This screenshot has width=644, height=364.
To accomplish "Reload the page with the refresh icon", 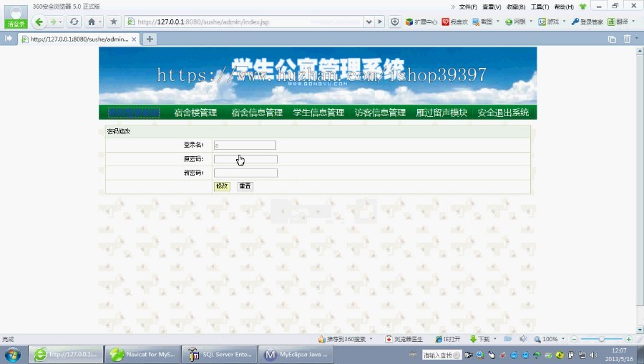I will 74,21.
